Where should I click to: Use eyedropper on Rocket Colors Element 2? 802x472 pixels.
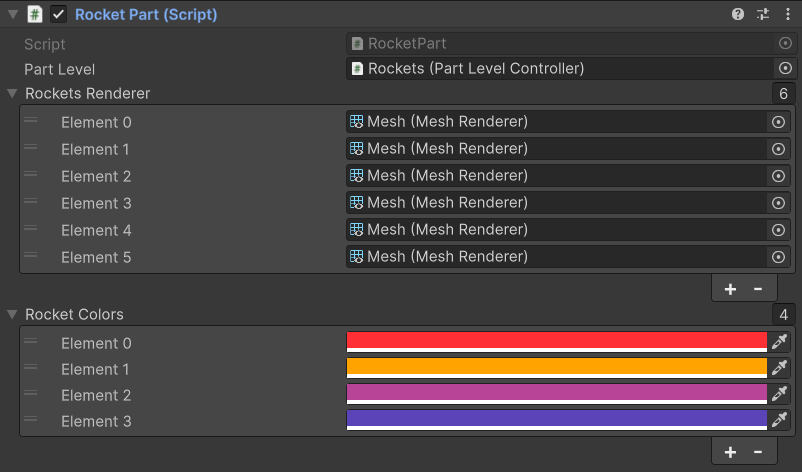point(780,394)
